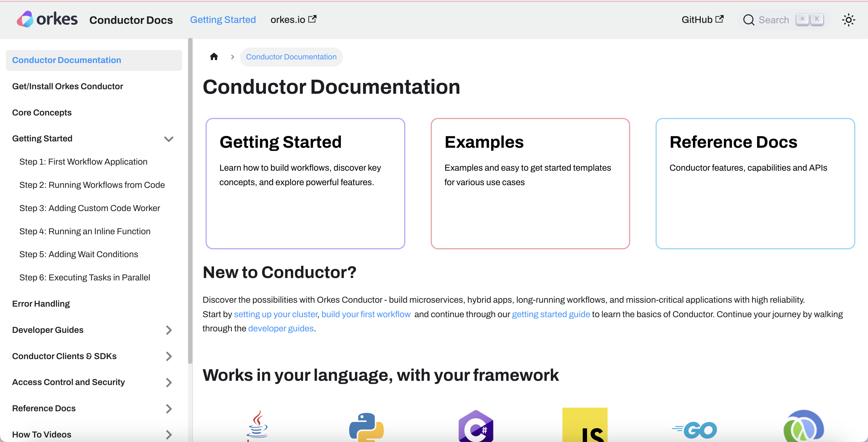This screenshot has width=868, height=442.
Task: Open the Getting Started nav menu item
Action: pos(223,19)
